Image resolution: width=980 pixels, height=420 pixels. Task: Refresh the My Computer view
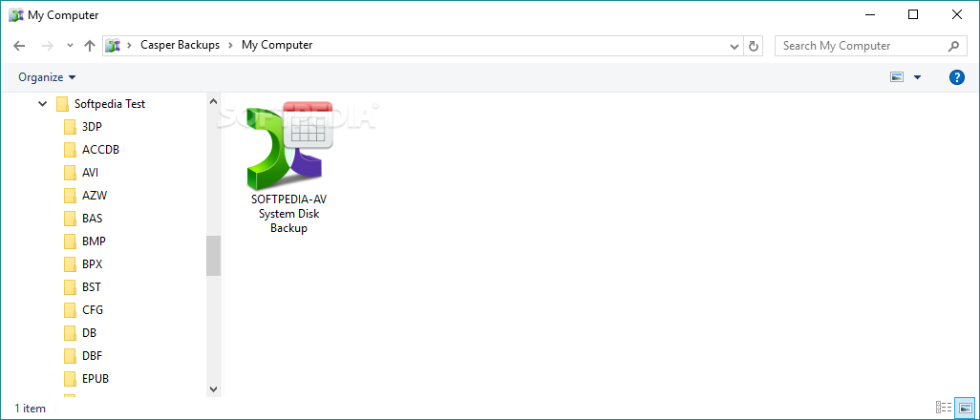tap(753, 46)
